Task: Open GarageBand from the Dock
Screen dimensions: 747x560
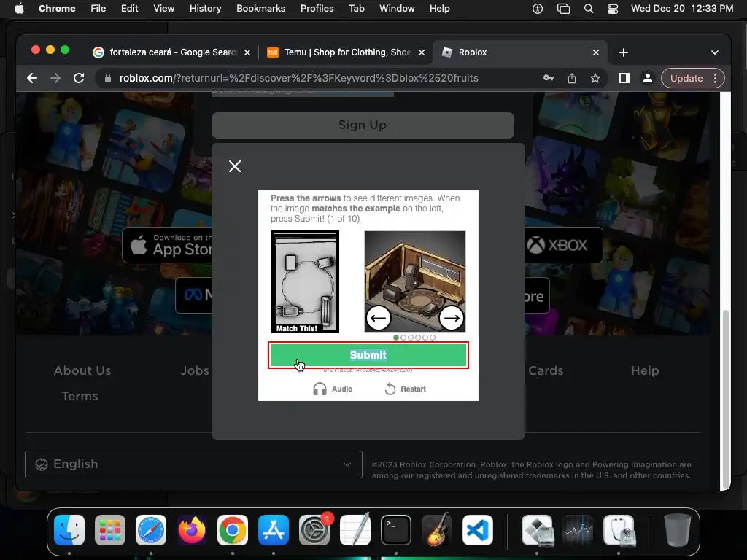Action: pos(437,530)
